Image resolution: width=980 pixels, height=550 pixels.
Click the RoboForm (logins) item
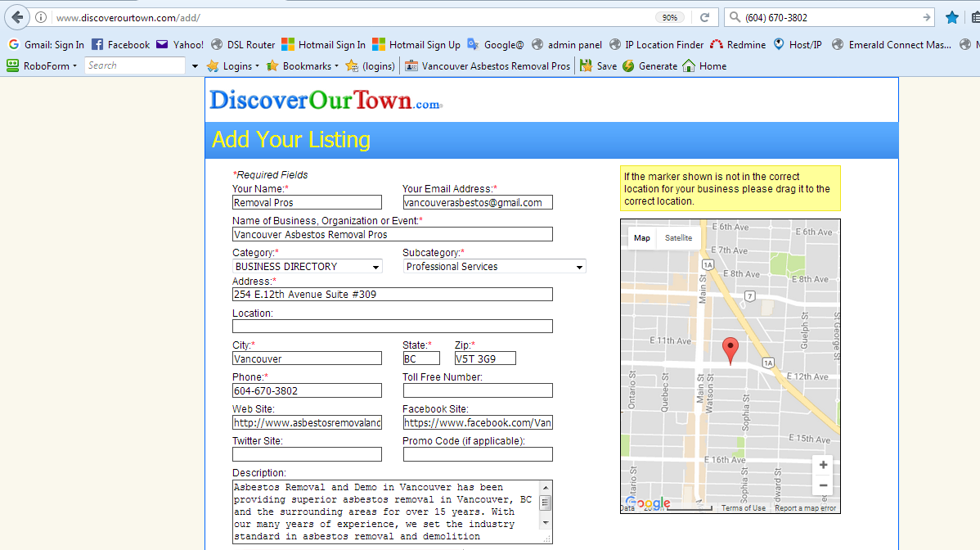[371, 65]
